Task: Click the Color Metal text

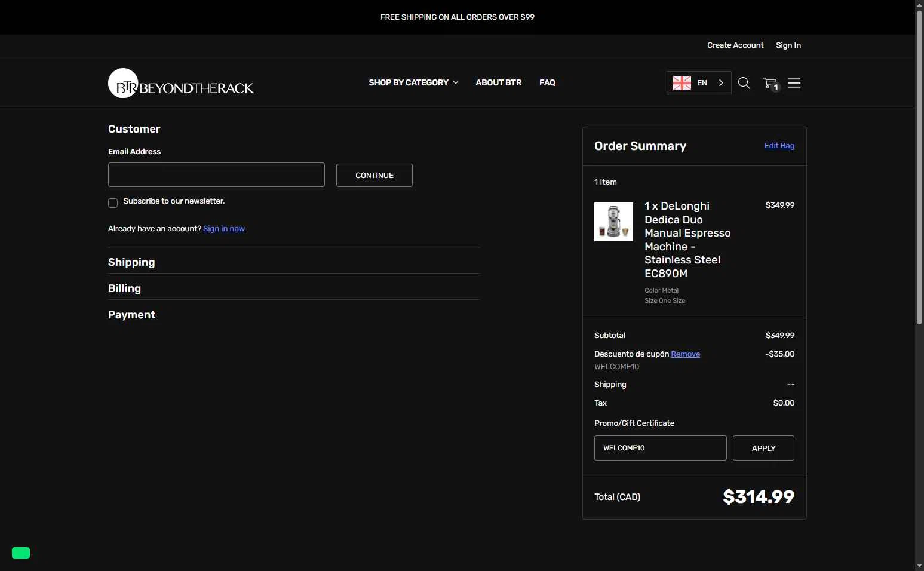Action: [661, 291]
